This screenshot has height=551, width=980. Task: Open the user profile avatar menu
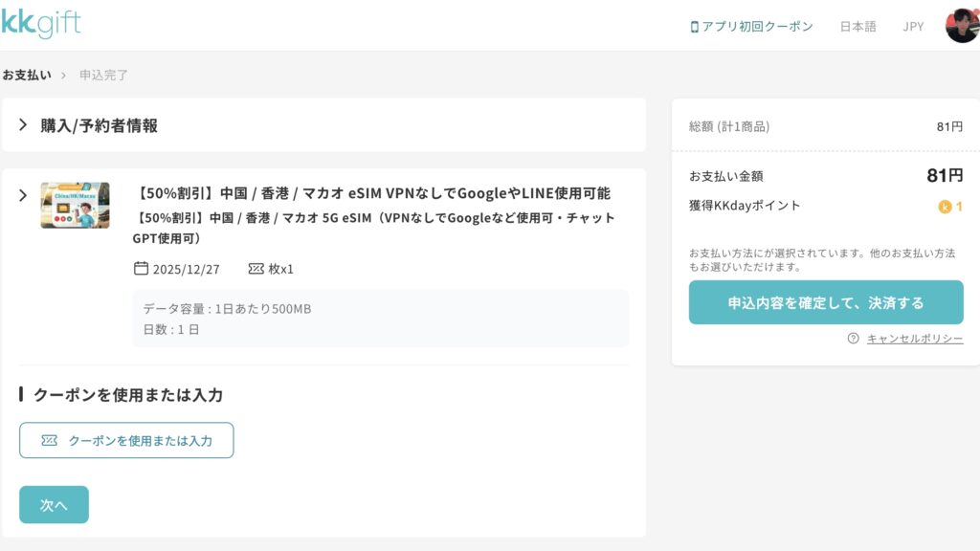pyautogui.click(x=962, y=26)
